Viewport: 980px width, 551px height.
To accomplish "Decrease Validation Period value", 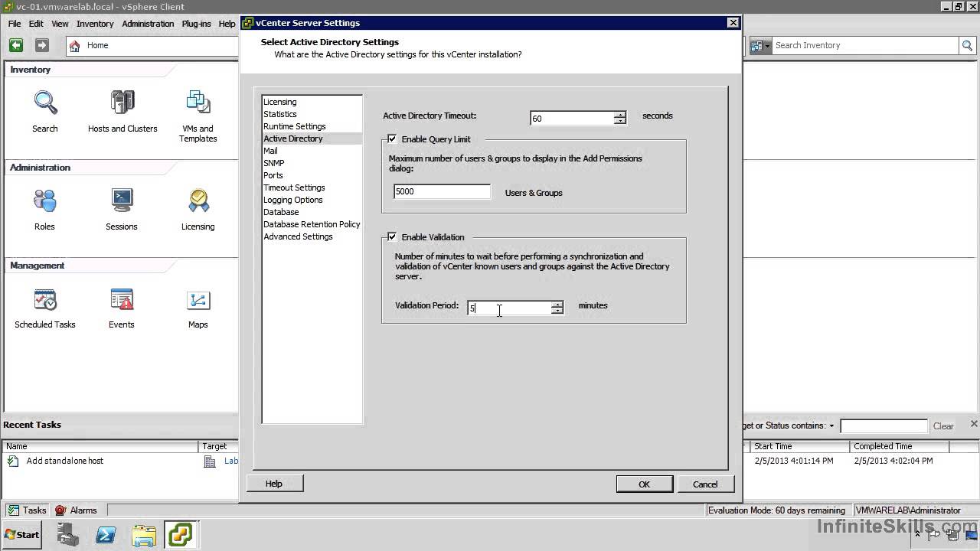I will point(557,311).
